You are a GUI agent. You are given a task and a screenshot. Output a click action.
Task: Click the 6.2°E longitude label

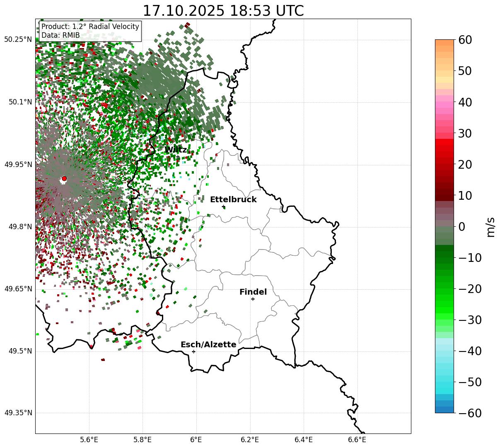click(x=250, y=439)
